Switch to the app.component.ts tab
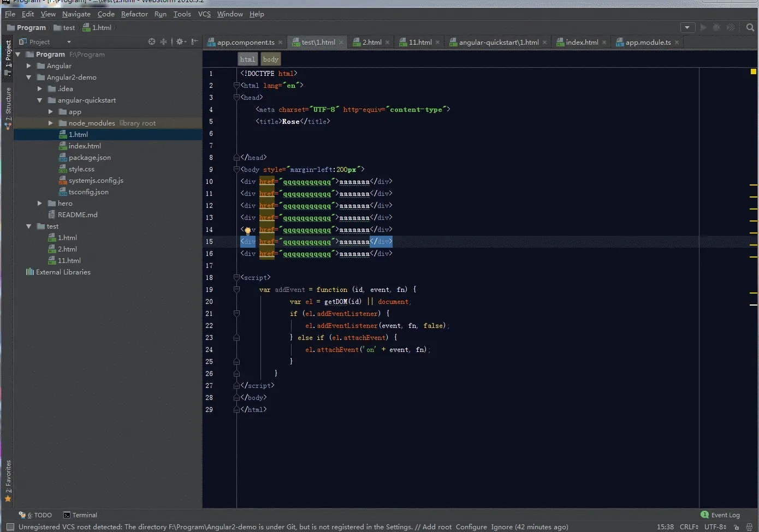 pos(245,42)
